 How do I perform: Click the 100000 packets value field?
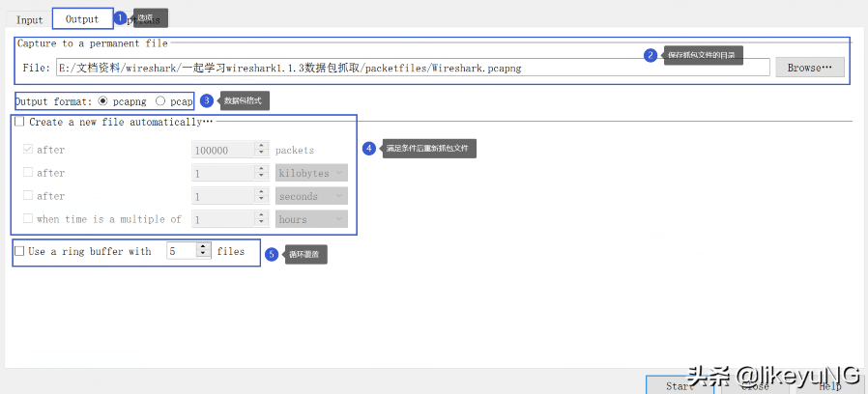(x=223, y=150)
